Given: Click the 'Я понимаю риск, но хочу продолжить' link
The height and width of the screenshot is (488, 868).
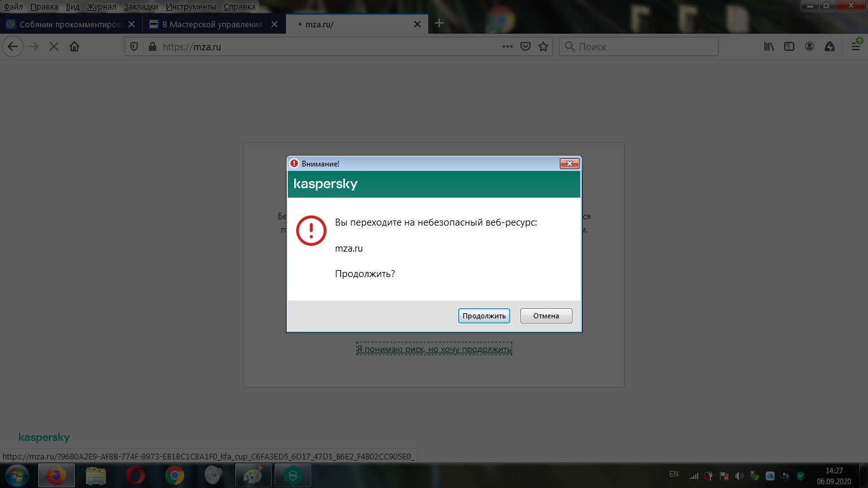Looking at the screenshot, I should tap(434, 349).
